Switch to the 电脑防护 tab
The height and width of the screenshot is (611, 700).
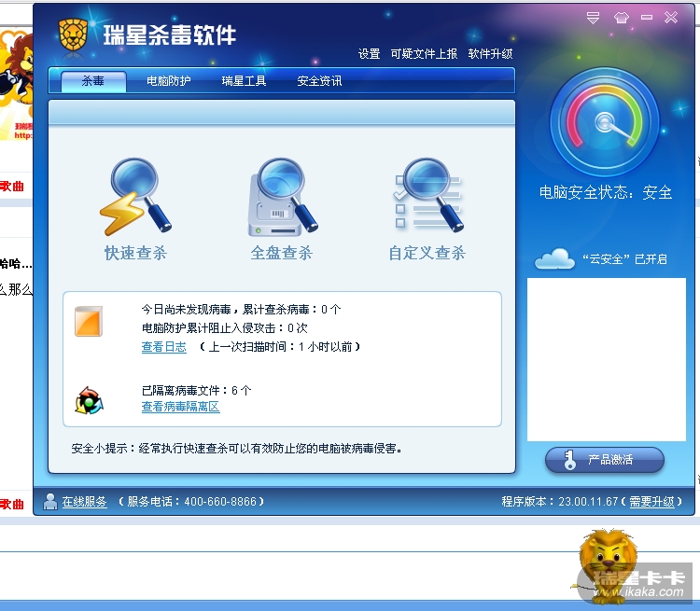click(168, 81)
